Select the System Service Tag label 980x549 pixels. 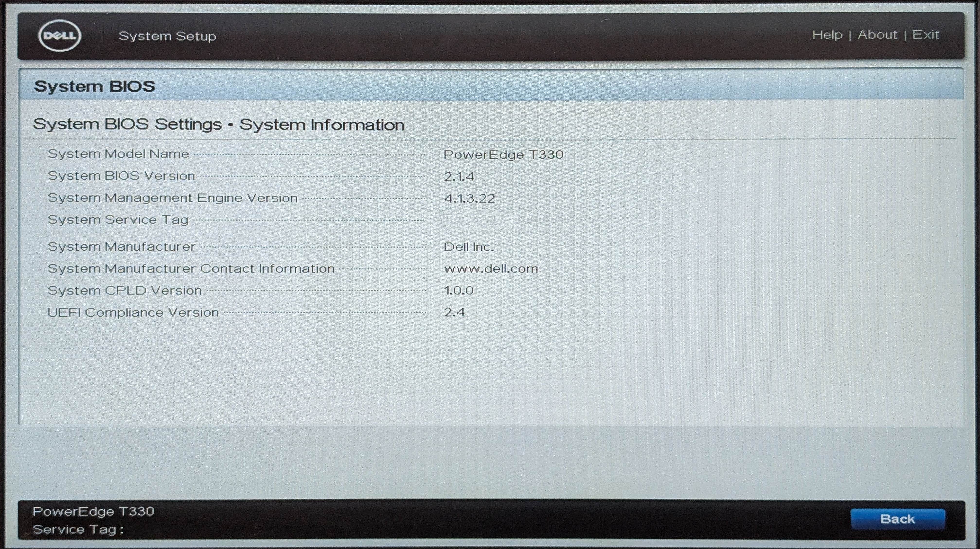tap(118, 220)
